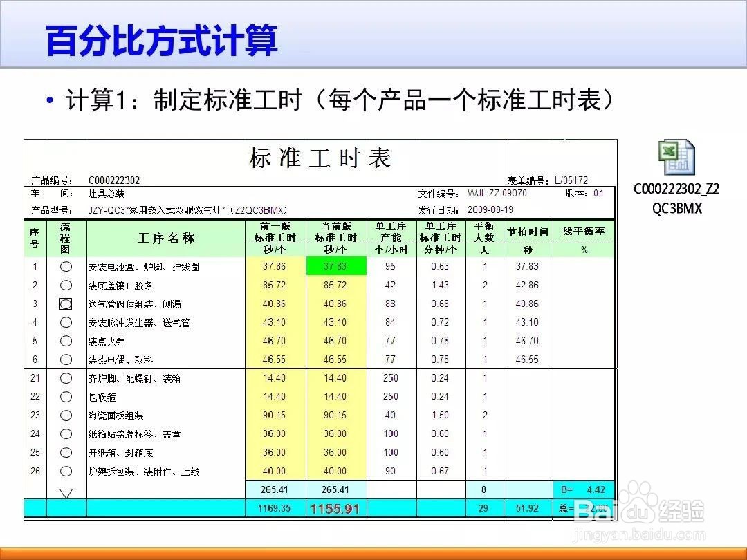This screenshot has height=560, width=747.
Task: Select total current standard time 1155.91
Action: pyautogui.click(x=335, y=509)
